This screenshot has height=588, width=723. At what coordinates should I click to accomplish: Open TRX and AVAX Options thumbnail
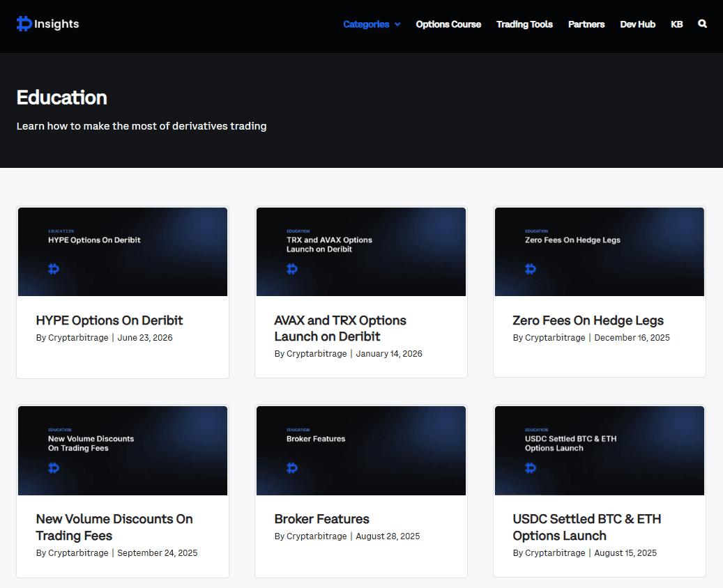coord(361,252)
